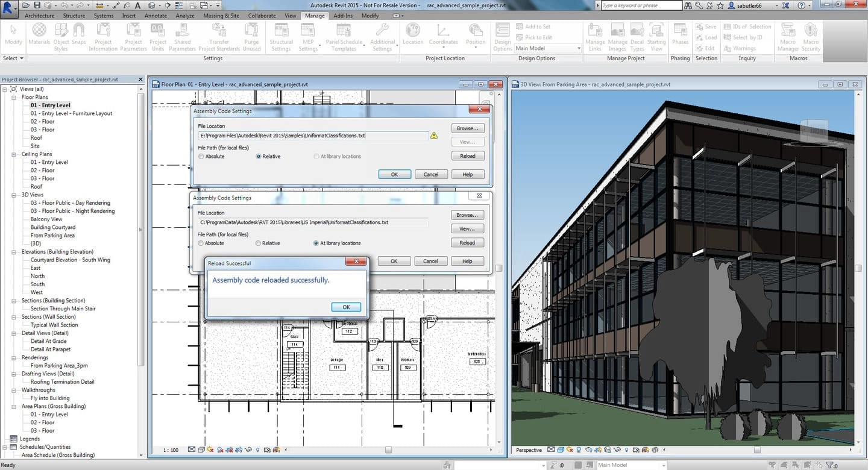Screen dimensions: 868x470
Task: Select Relative in the E: drive path dialog
Action: click(268, 157)
